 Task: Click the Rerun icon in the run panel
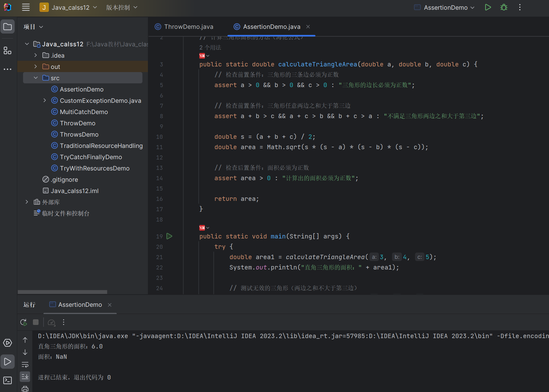pyautogui.click(x=24, y=322)
